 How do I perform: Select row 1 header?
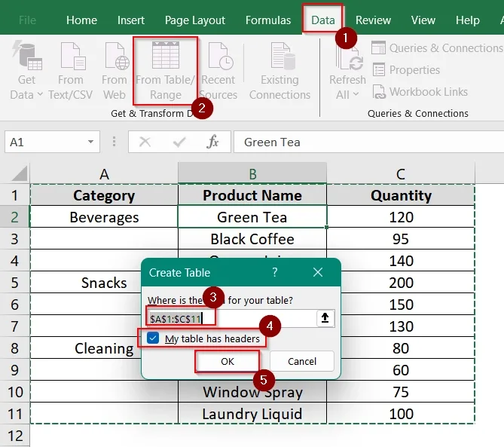tap(14, 195)
